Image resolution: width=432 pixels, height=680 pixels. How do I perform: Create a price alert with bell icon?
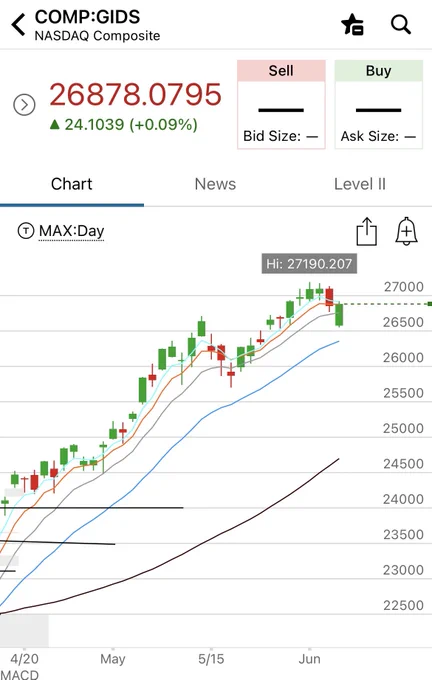406,231
